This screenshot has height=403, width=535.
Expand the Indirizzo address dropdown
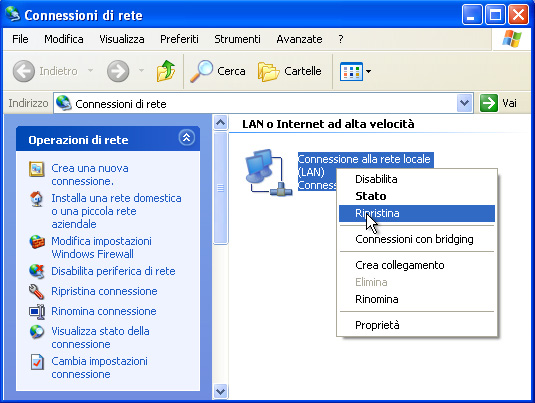tap(464, 103)
